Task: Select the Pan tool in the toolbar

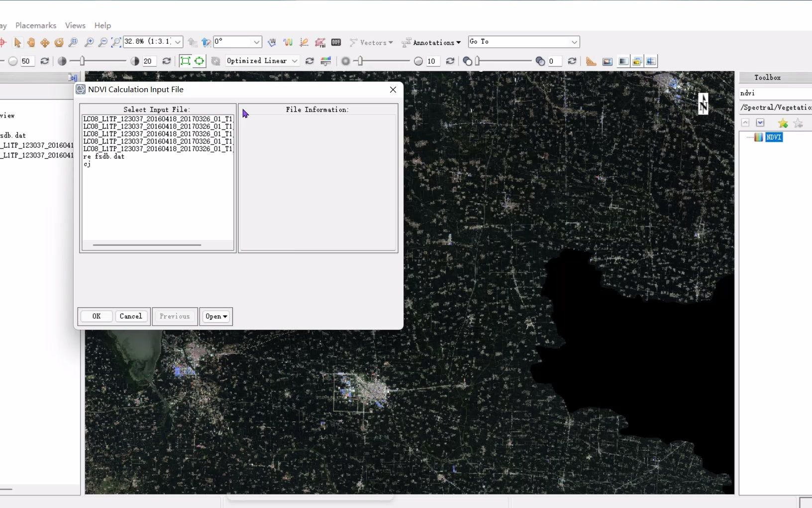Action: point(31,42)
